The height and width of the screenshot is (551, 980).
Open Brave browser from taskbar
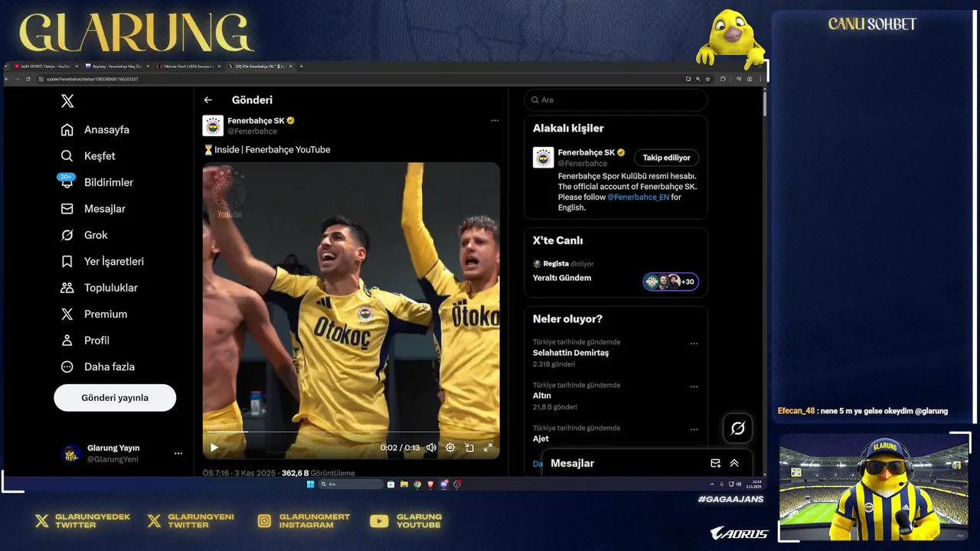[430, 484]
